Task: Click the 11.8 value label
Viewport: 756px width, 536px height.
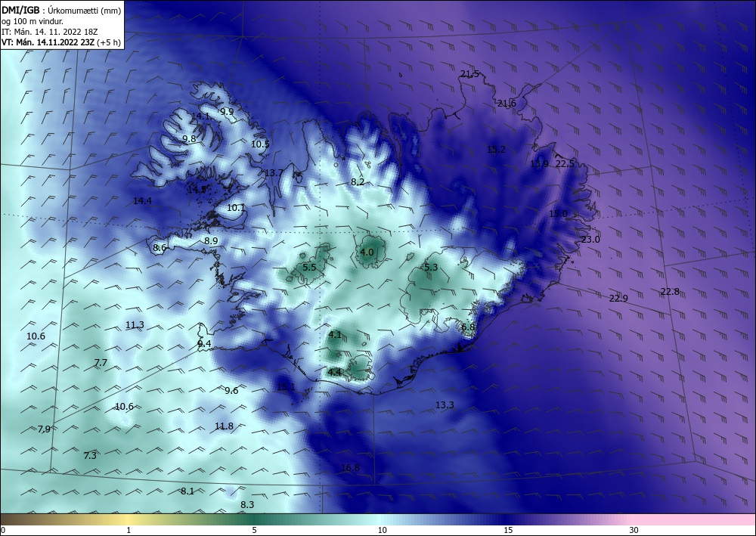Action: click(225, 426)
